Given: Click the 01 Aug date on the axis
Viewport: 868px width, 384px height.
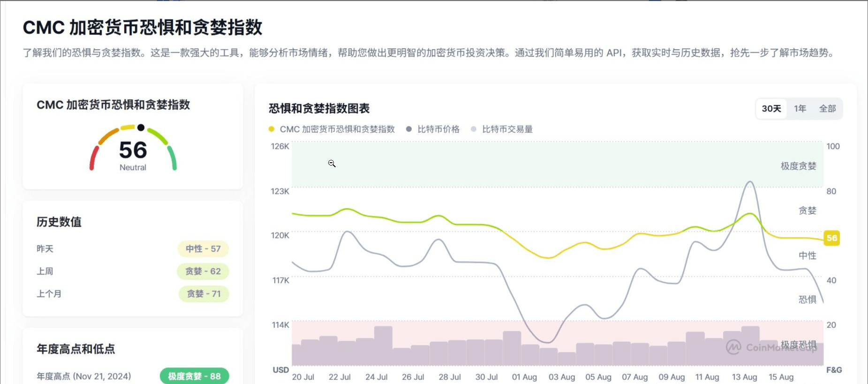Looking at the screenshot, I should pos(524,377).
